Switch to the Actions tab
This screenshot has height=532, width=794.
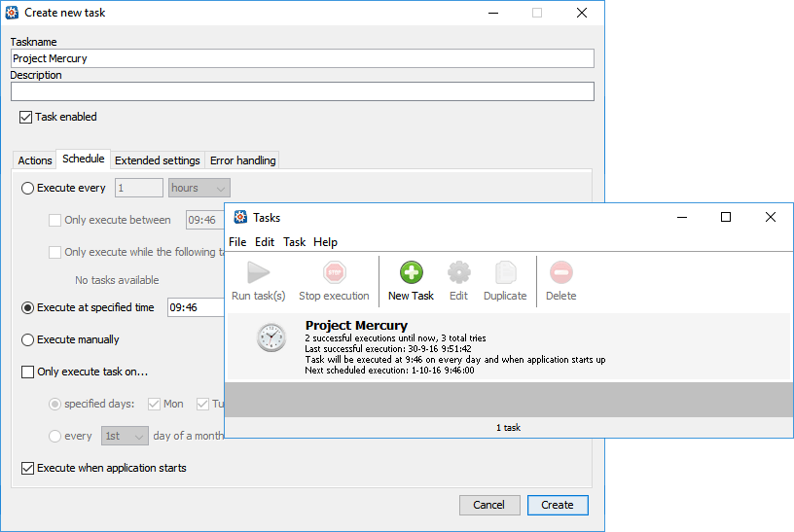pos(35,160)
